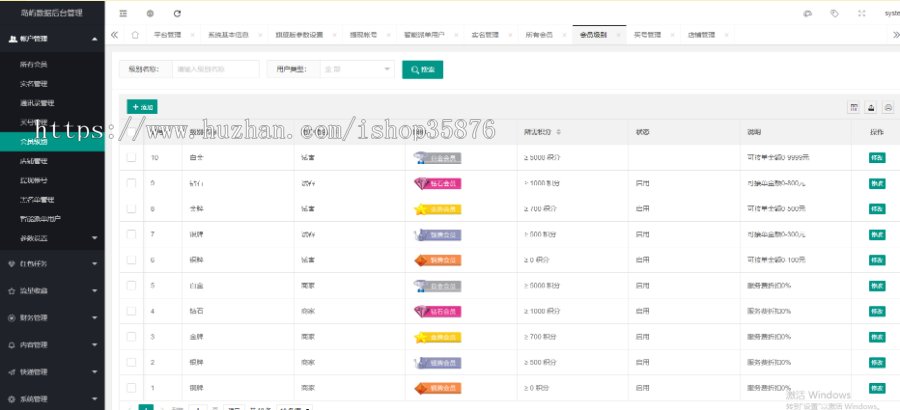Click the sidebar collapse menu icon
This screenshot has height=410, width=900.
123,13
